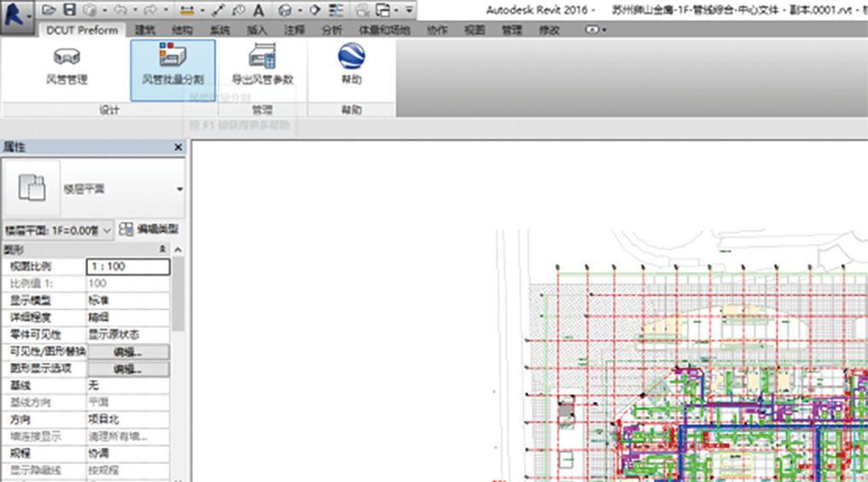Screen dimensions: 868x482
Task: Open the 3D View dropdown arrow
Action: [300, 10]
